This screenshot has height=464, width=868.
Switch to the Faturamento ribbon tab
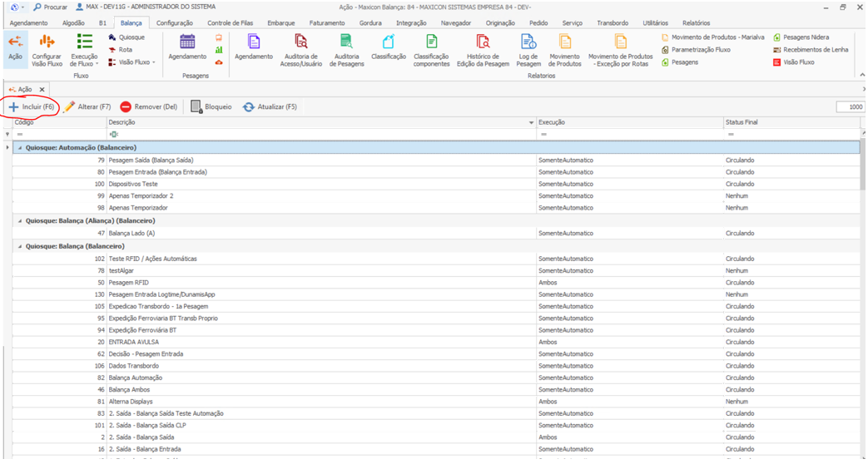(x=326, y=23)
